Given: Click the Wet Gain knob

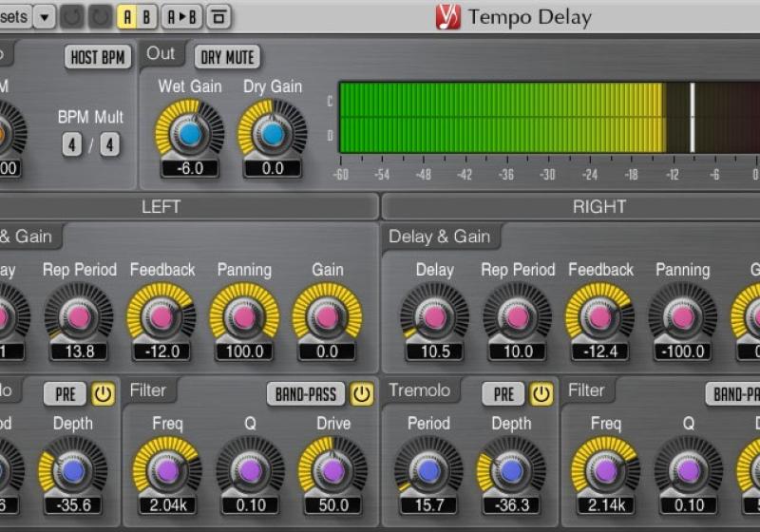Looking at the screenshot, I should [x=189, y=133].
